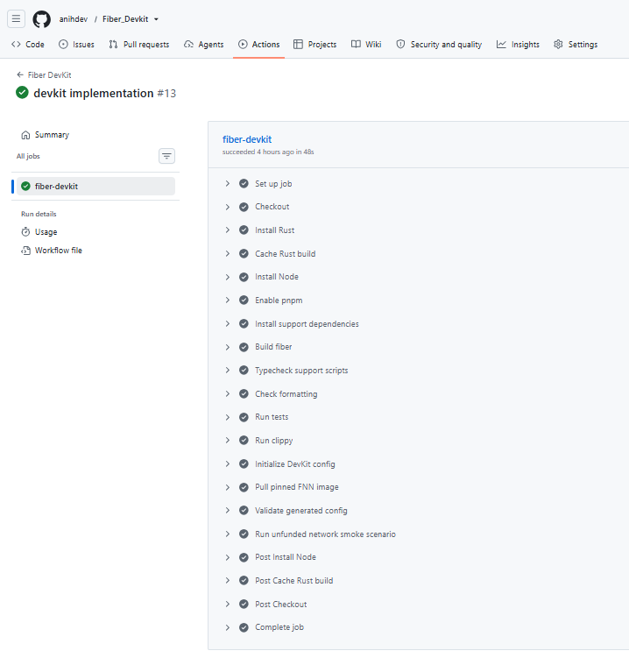This screenshot has width=629, height=672.
Task: Click the Cache Rust build status check icon
Action: click(x=244, y=254)
